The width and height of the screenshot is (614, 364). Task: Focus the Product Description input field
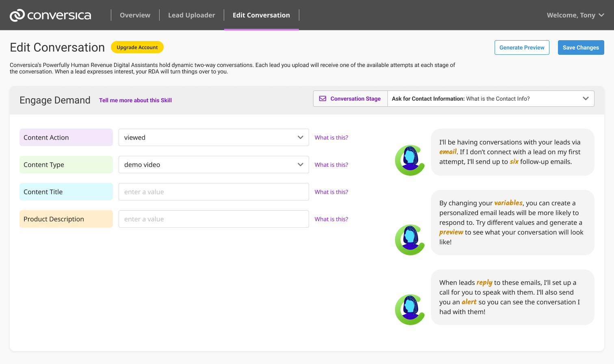point(214,219)
